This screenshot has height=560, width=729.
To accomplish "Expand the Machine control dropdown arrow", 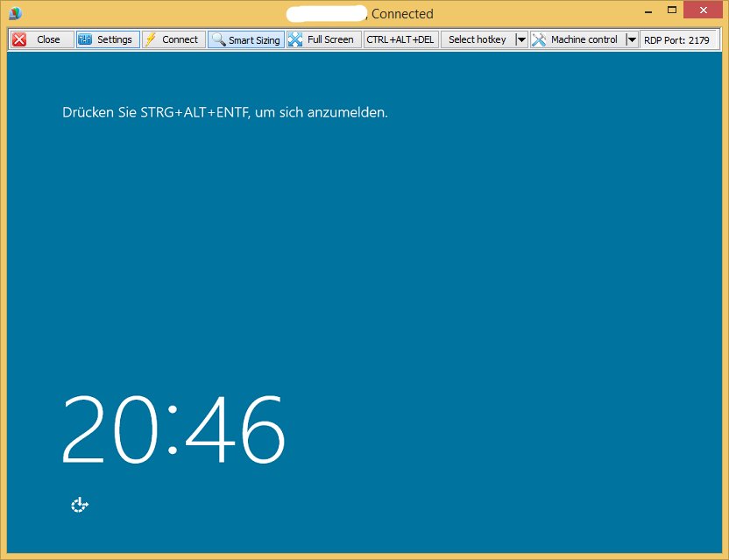I will tap(632, 39).
